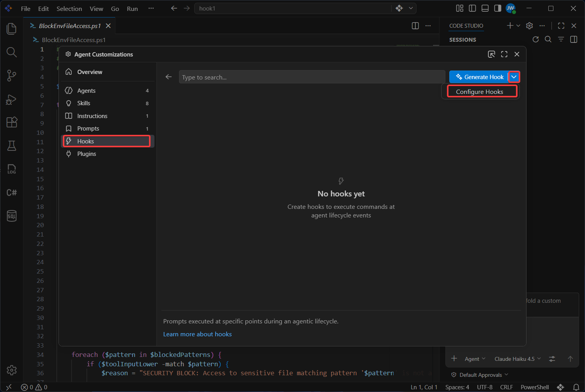
Task: Split the editor to the right
Action: click(x=415, y=26)
